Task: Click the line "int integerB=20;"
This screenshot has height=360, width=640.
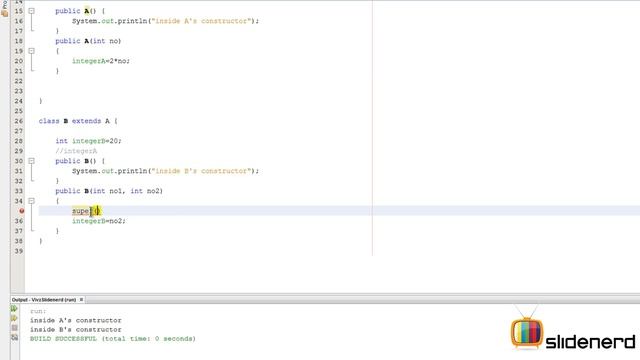Action: coord(89,141)
